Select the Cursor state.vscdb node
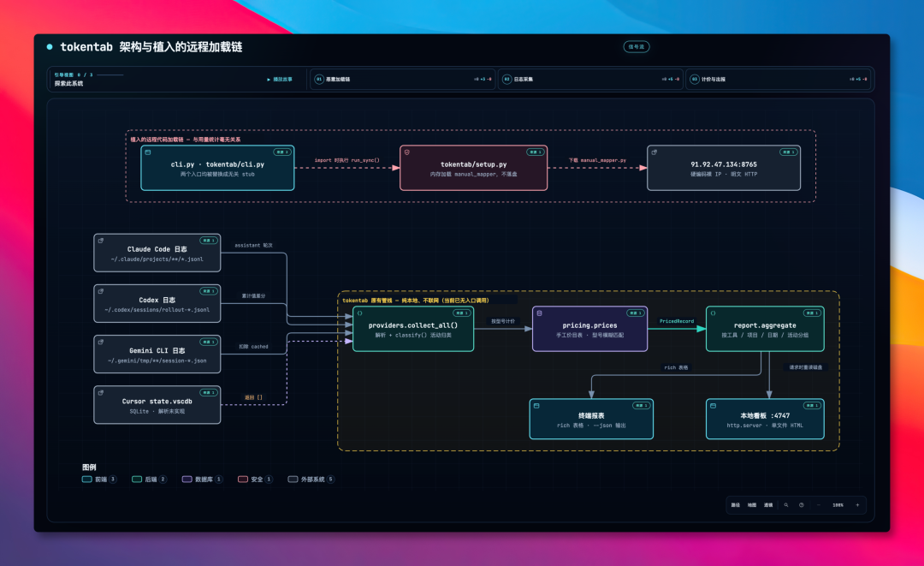The image size is (924, 566). pos(157,405)
